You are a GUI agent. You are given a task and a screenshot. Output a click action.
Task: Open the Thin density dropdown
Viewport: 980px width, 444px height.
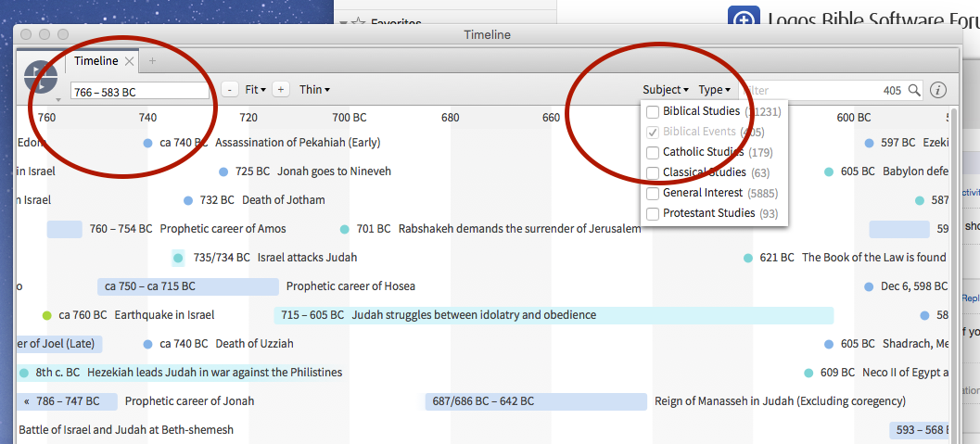pos(314,90)
